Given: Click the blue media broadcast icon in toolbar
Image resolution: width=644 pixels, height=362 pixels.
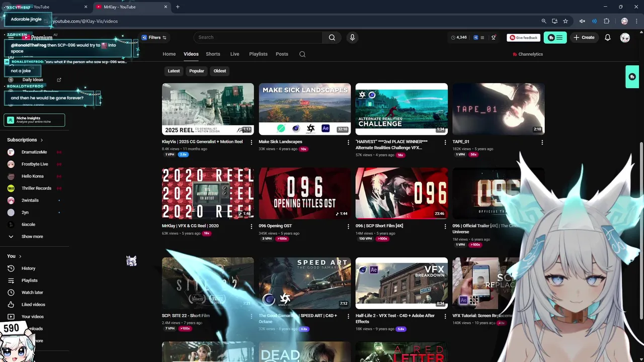Looking at the screenshot, I should pyautogui.click(x=594, y=21).
